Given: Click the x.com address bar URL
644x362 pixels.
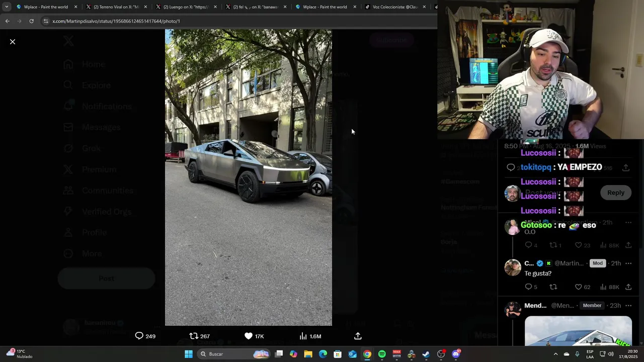Looking at the screenshot, I should (x=116, y=21).
